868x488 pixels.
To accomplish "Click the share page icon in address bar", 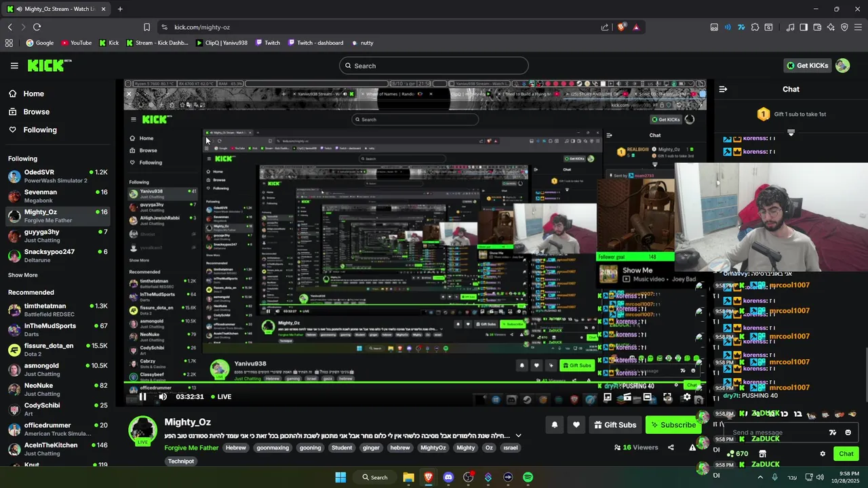I will pos(605,27).
